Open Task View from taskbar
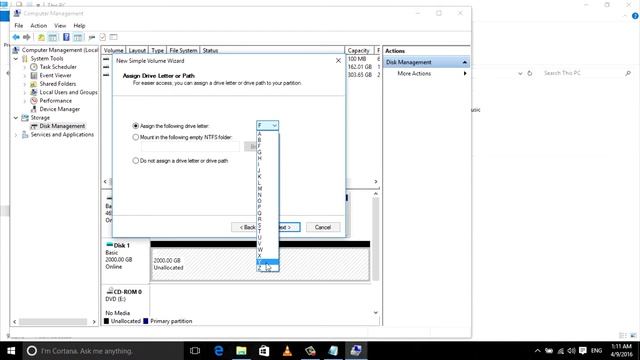The image size is (640, 360). point(195,351)
